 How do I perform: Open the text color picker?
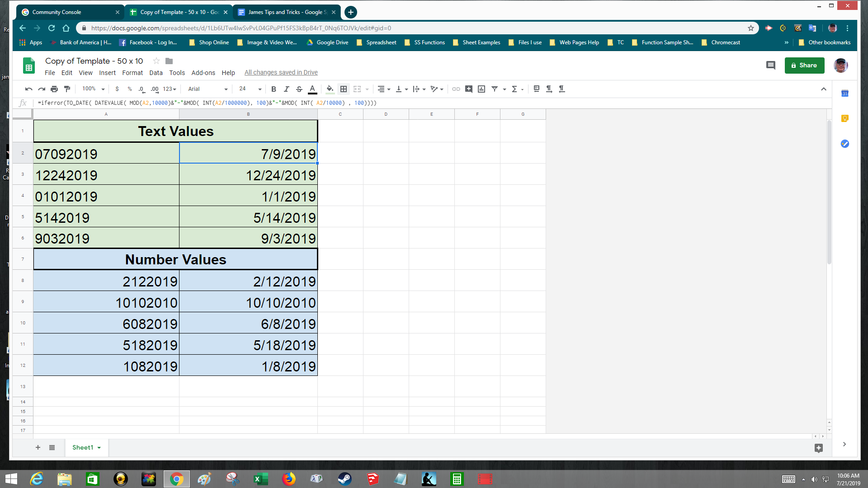pos(312,89)
